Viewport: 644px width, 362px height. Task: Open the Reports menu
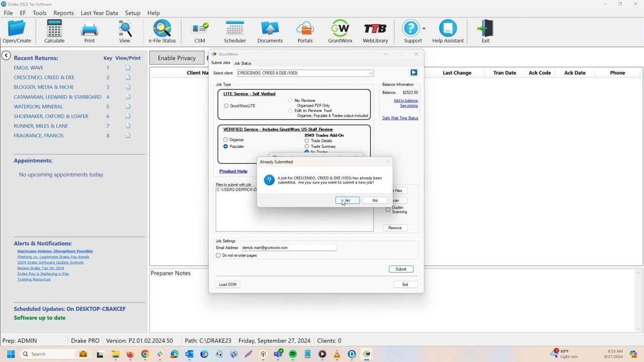63,13
